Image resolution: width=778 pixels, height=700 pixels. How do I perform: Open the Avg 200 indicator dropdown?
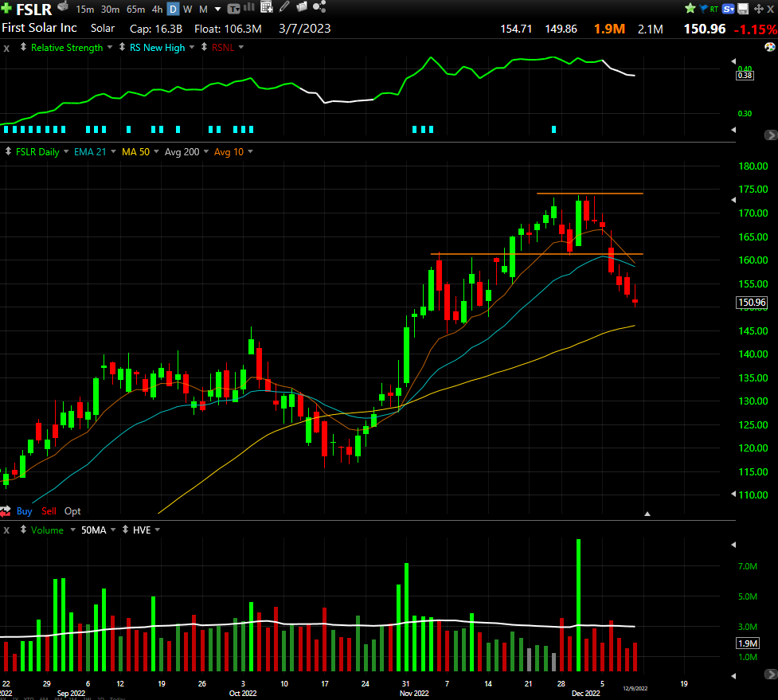click(x=206, y=151)
